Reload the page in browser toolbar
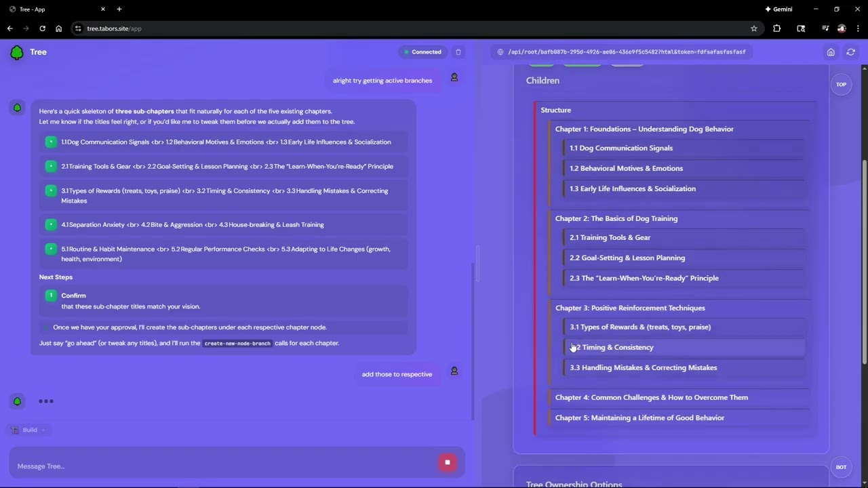Image resolution: width=868 pixels, height=488 pixels. pos(42,28)
